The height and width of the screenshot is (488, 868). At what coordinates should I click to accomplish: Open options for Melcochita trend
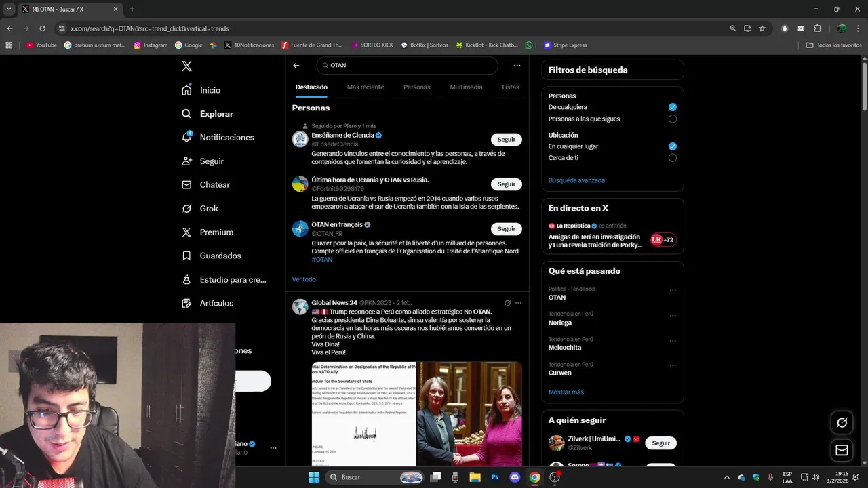click(673, 341)
